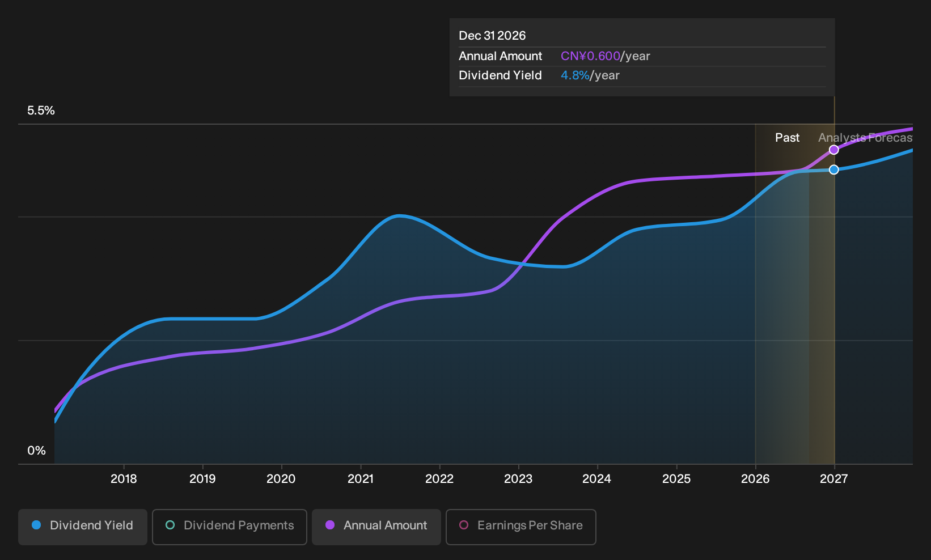Viewport: 931px width, 560px height.
Task: Click the 2021 x-axis year label
Action: click(x=361, y=479)
